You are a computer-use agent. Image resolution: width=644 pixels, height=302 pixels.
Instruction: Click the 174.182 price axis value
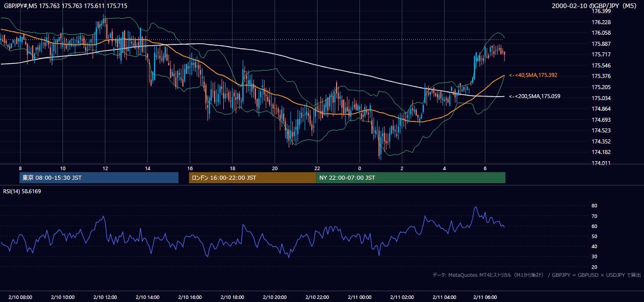601,152
